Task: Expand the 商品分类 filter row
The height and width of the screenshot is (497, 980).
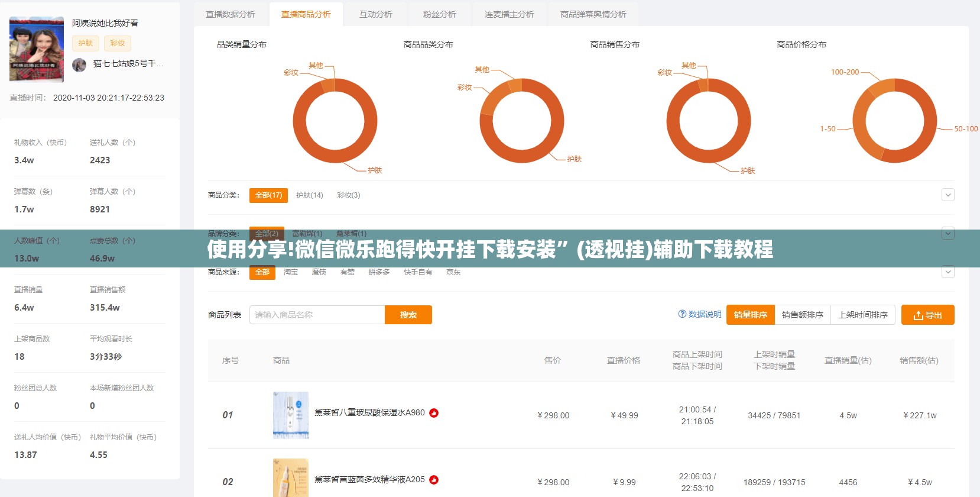Action: click(948, 195)
